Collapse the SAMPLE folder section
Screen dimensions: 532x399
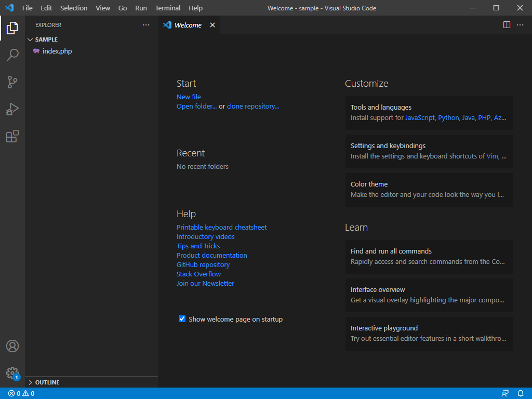point(91,39)
